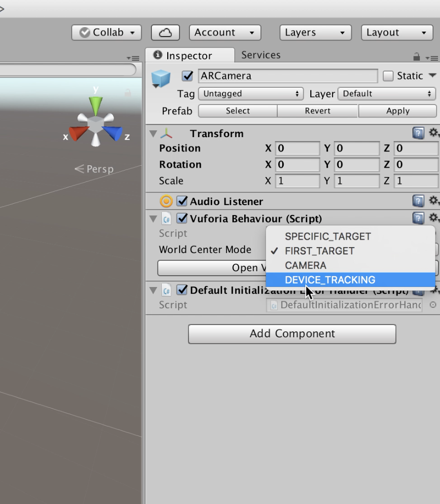Open the Tag dropdown set to Untagged
Viewport: 440px width, 504px height.
[251, 94]
